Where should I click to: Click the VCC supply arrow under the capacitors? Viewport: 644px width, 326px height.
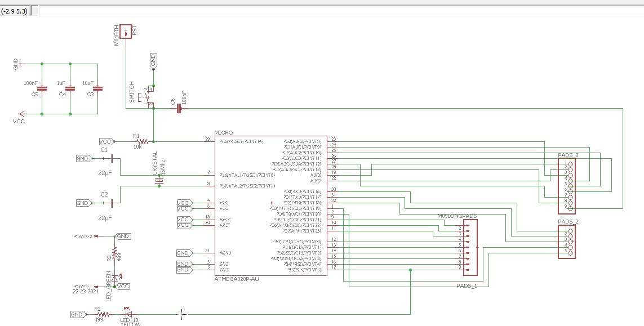coord(22,114)
